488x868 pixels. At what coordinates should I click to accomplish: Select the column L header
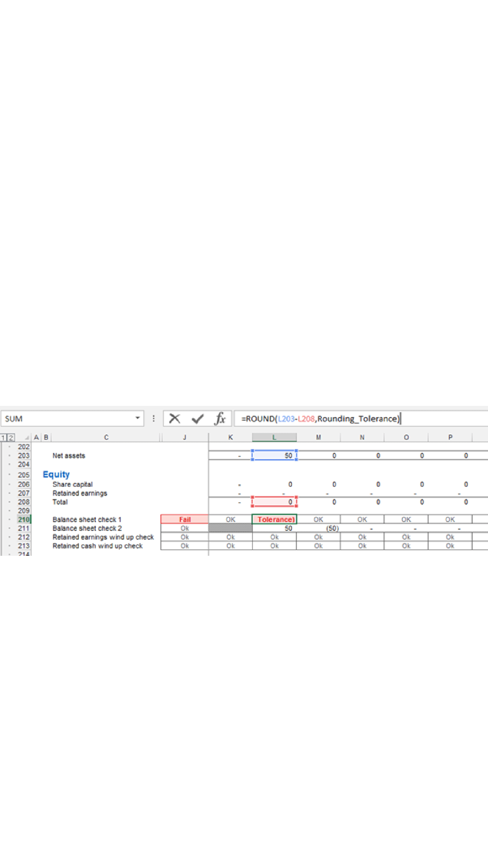click(x=274, y=437)
